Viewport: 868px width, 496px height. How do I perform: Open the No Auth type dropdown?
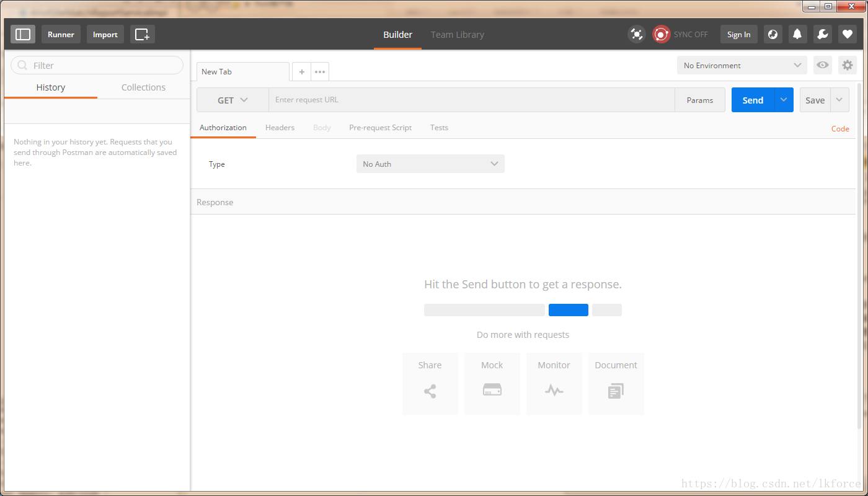pos(430,164)
